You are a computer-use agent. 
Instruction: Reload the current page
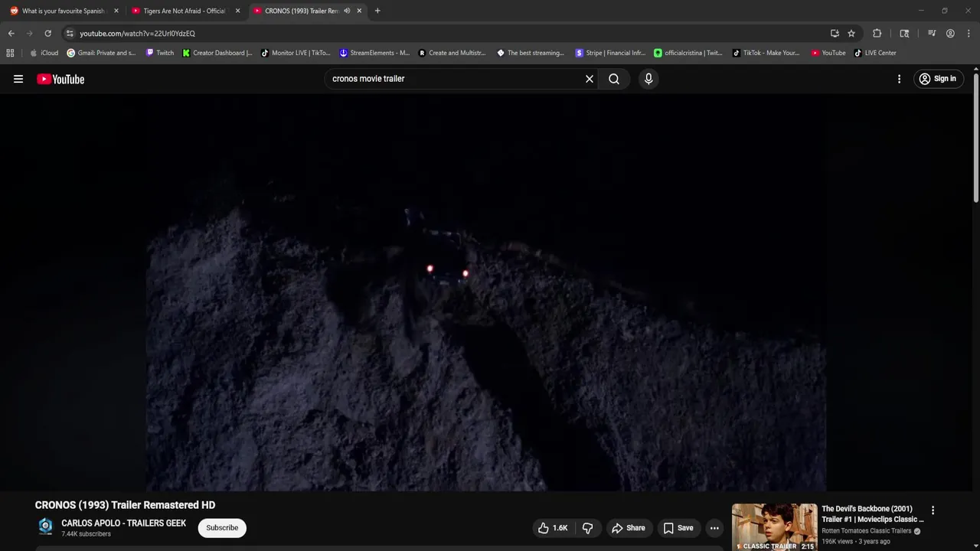(x=47, y=34)
